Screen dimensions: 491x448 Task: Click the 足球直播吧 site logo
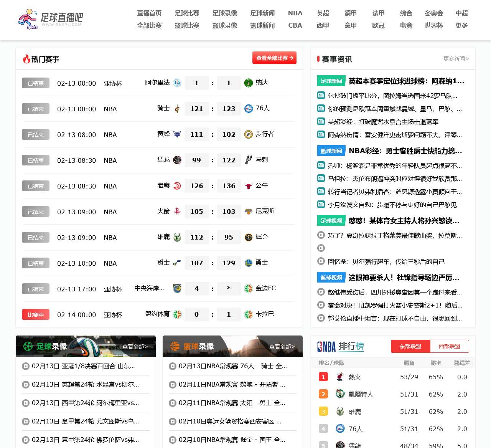pyautogui.click(x=50, y=19)
